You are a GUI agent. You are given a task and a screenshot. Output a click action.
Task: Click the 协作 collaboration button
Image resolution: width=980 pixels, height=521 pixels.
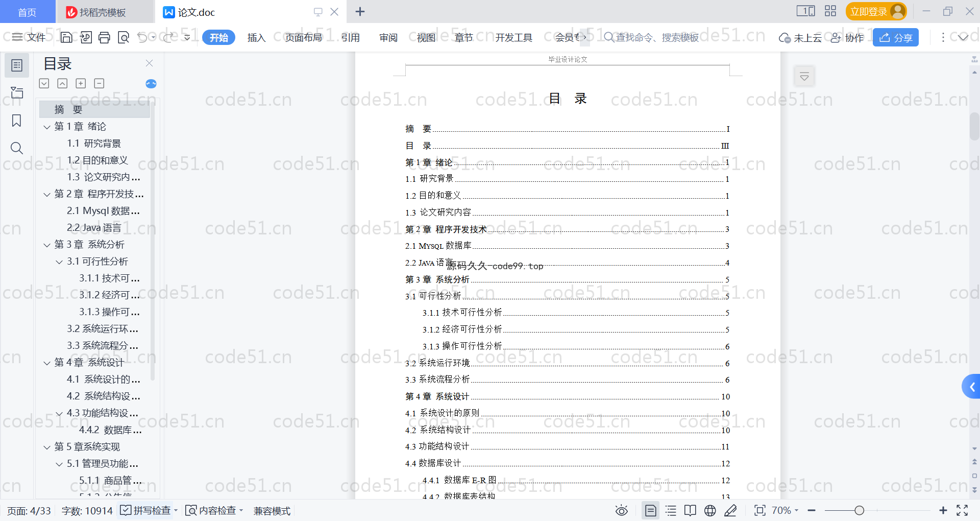point(847,38)
